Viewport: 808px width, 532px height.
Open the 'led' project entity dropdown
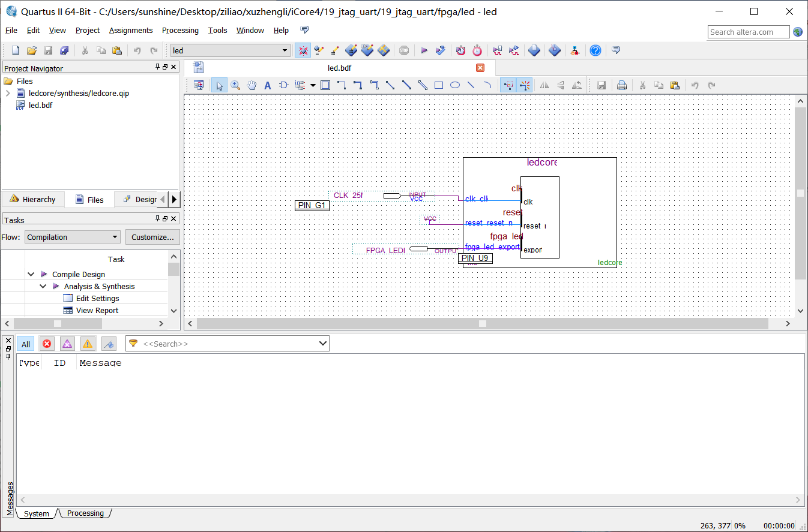[286, 50]
